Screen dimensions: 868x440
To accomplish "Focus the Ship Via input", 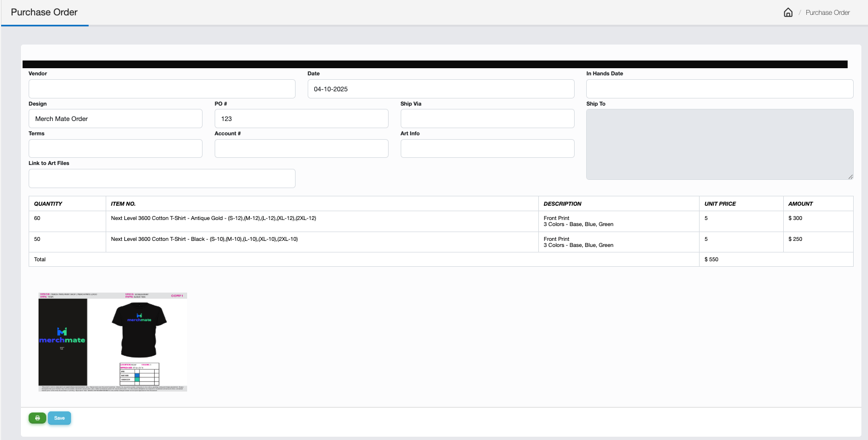I will 487,119.
